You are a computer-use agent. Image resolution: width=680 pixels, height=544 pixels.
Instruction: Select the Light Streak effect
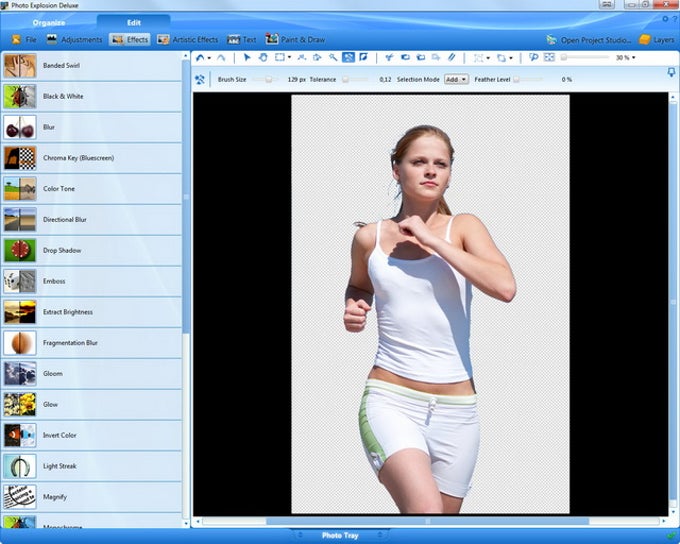tap(92, 466)
